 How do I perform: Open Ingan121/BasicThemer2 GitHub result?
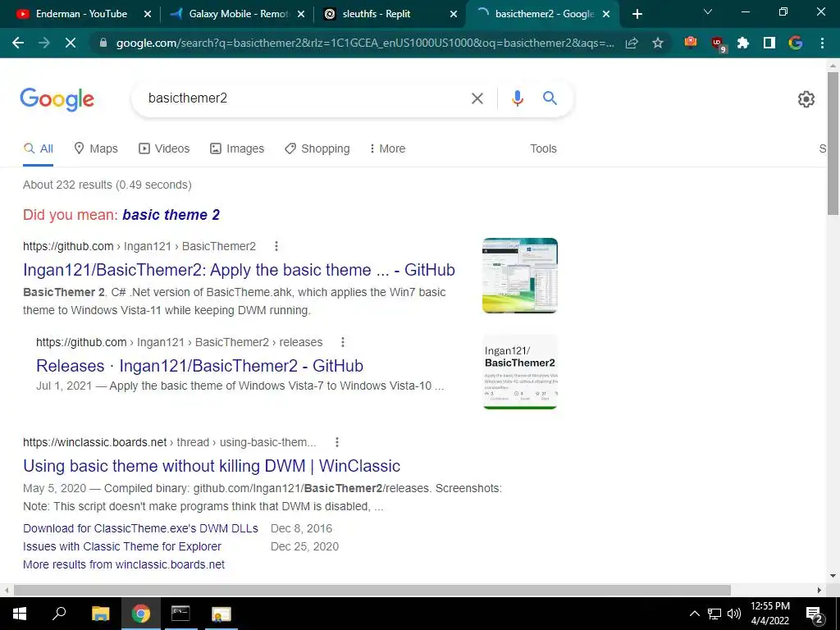(239, 270)
